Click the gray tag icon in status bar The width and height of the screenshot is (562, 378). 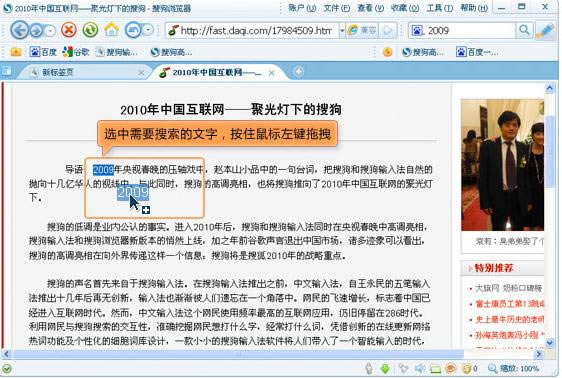(404, 368)
